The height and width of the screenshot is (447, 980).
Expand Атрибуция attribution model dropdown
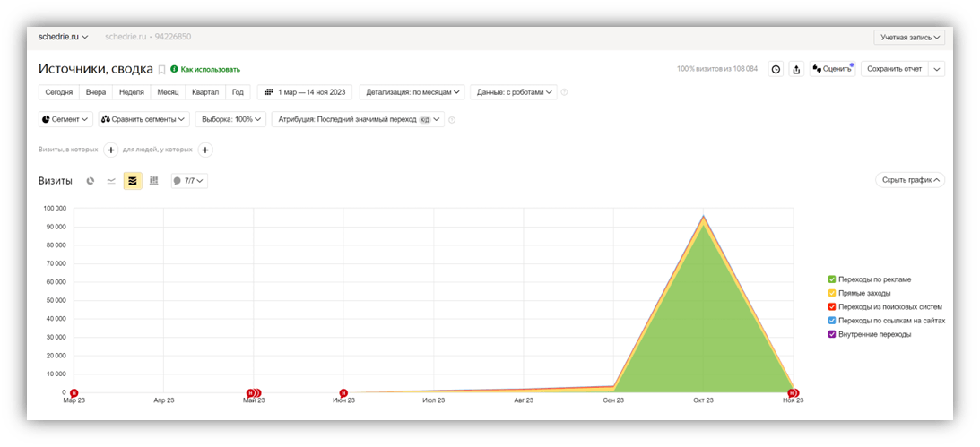coord(358,119)
